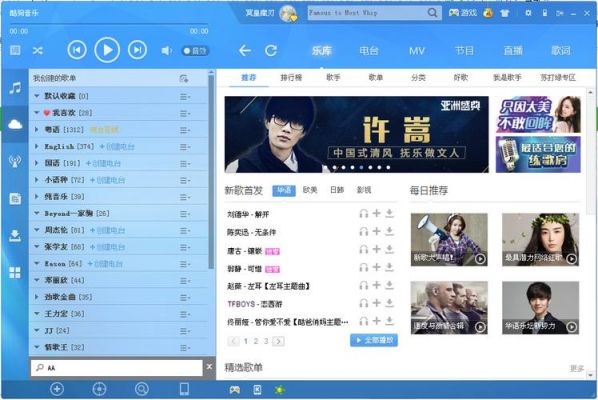Image resolution: width=598 pixels, height=400 pixels.
Task: Click the playlist filter search field
Action: coord(117,368)
